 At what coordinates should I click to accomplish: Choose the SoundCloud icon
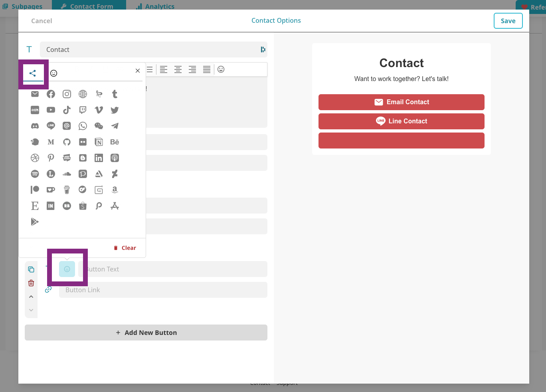pos(67,174)
